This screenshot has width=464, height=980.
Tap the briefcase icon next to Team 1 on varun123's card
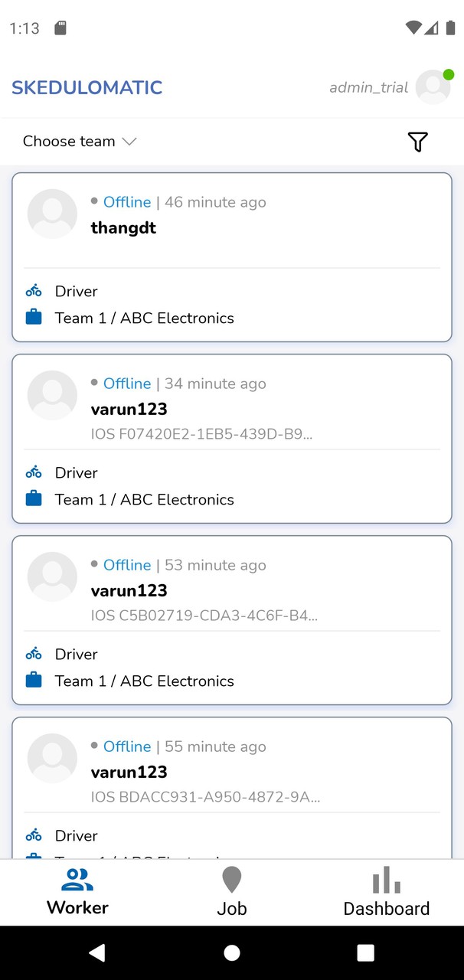33,498
